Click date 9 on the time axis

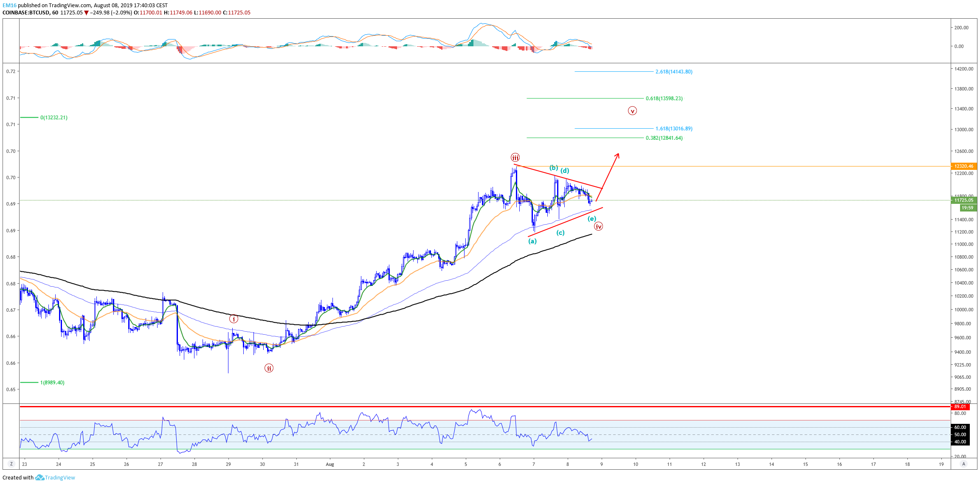602,464
